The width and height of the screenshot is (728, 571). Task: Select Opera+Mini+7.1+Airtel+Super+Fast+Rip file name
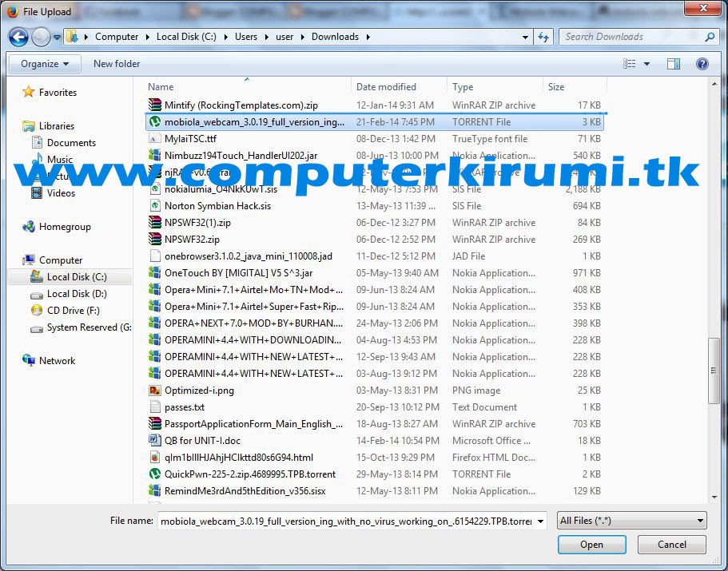point(254,307)
